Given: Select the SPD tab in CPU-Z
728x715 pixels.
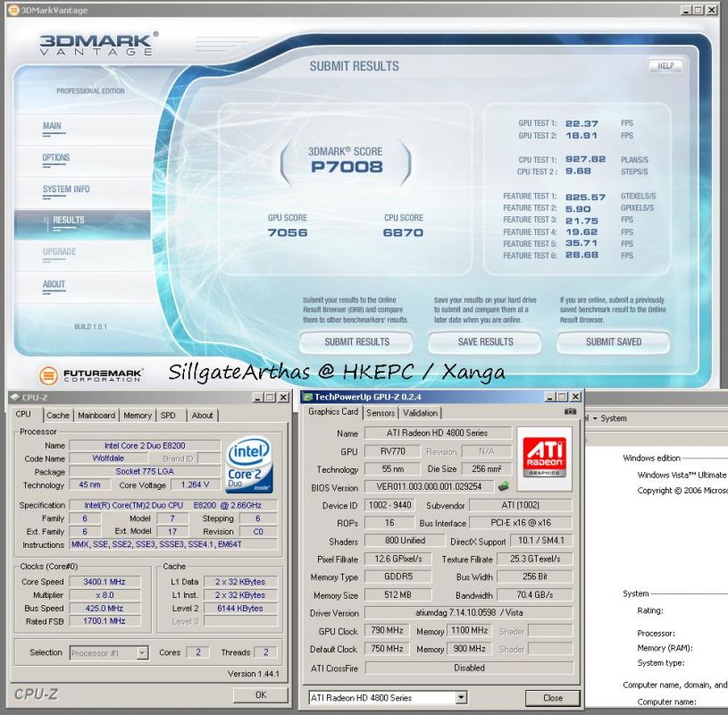Looking at the screenshot, I should 168,415.
